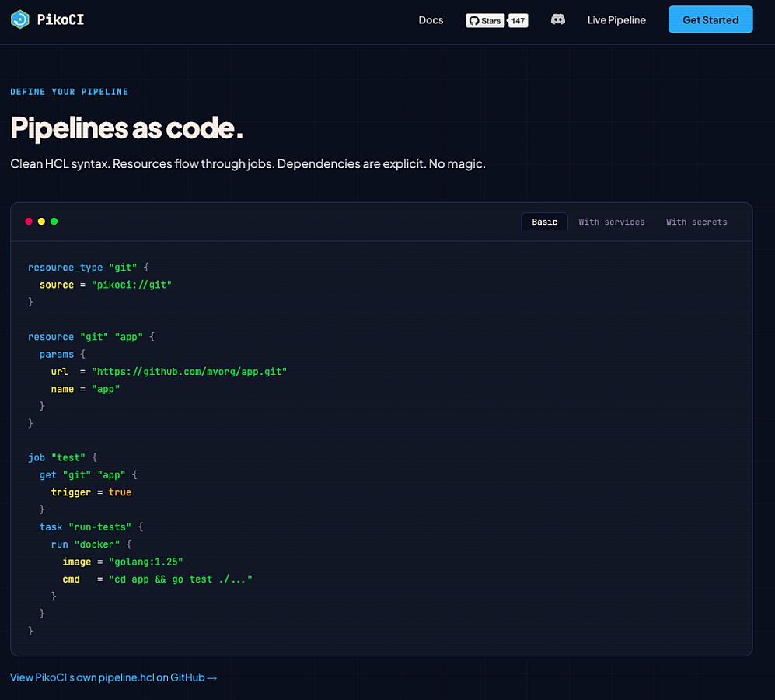Click the green window dot
This screenshot has width=775, height=700.
(x=54, y=221)
